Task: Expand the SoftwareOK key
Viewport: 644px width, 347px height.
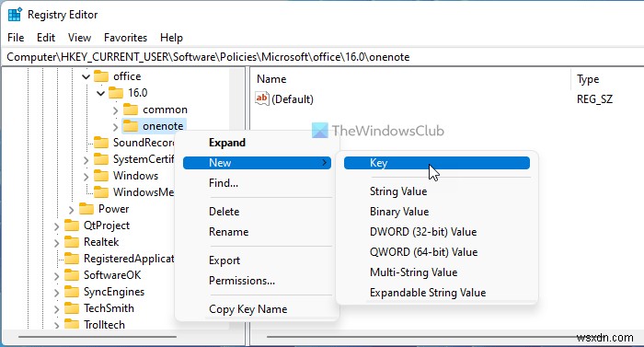Action: [x=56, y=276]
